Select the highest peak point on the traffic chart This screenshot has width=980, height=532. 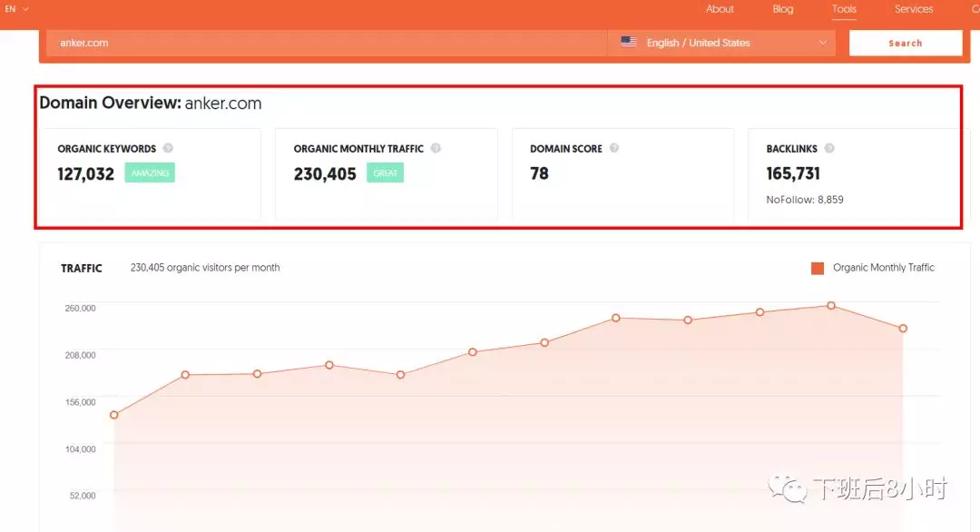click(830, 306)
